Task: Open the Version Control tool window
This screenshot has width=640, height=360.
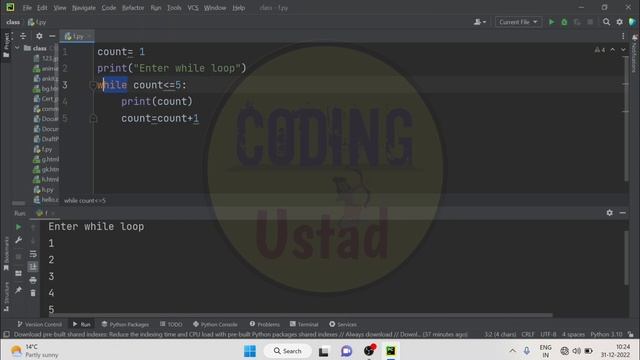Action: [x=39, y=324]
